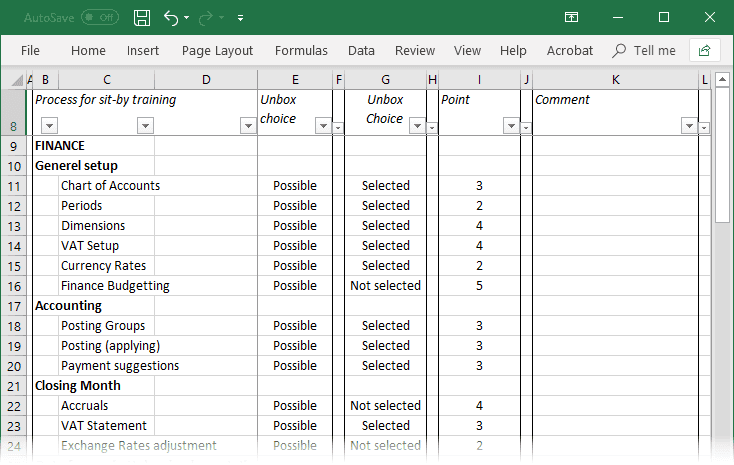Select row 16 header
The width and height of the screenshot is (734, 465).
coord(14,286)
